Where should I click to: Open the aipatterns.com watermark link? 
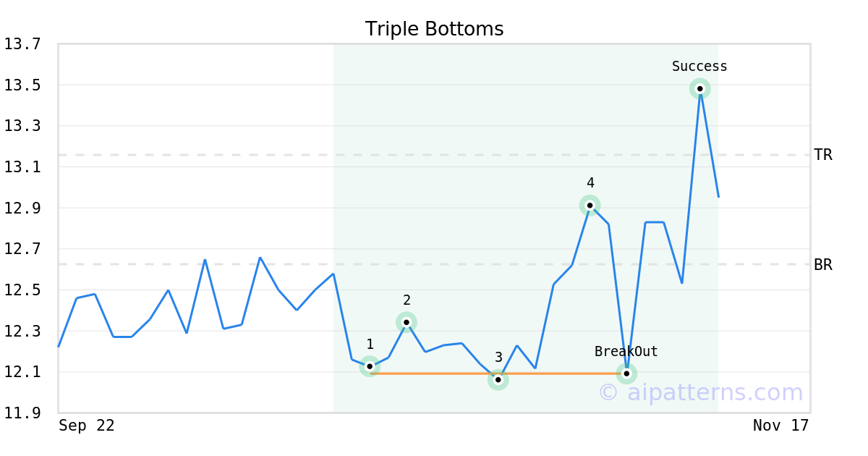(x=700, y=392)
